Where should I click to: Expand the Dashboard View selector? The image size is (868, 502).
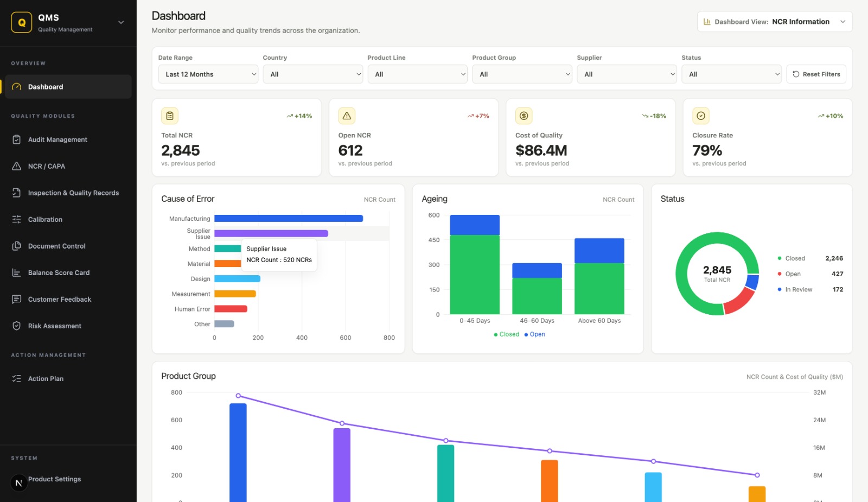[775, 22]
